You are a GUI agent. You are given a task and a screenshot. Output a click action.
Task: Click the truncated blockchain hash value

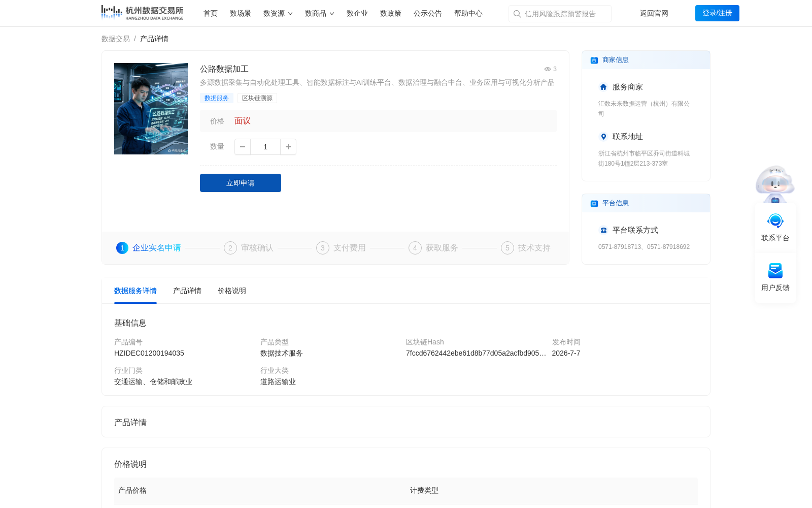point(476,353)
